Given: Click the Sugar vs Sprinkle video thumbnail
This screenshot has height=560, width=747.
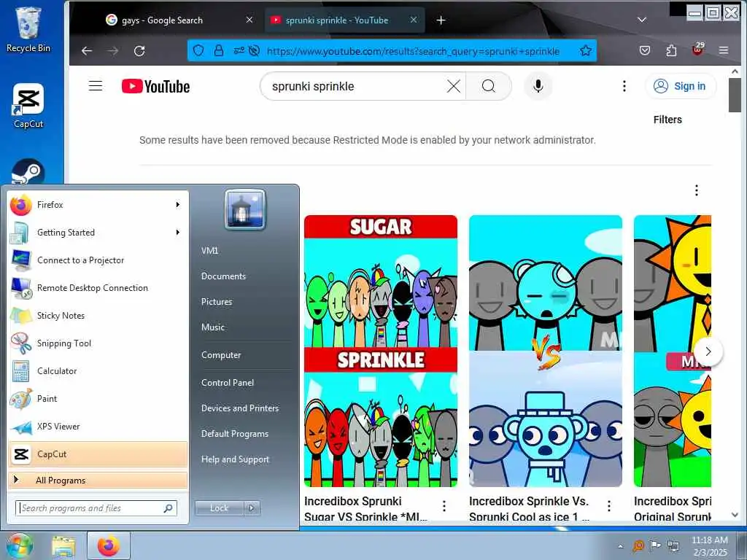Looking at the screenshot, I should (x=381, y=351).
